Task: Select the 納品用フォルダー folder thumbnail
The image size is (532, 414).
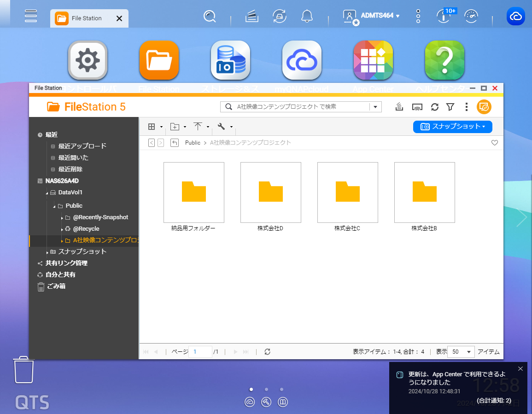Action: (194, 192)
